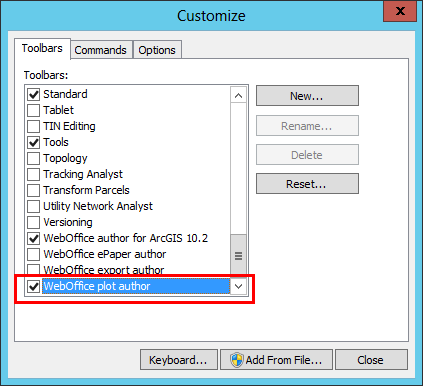The height and width of the screenshot is (386, 423).
Task: Click the toolbar list scroll up arrow
Action: 238,96
